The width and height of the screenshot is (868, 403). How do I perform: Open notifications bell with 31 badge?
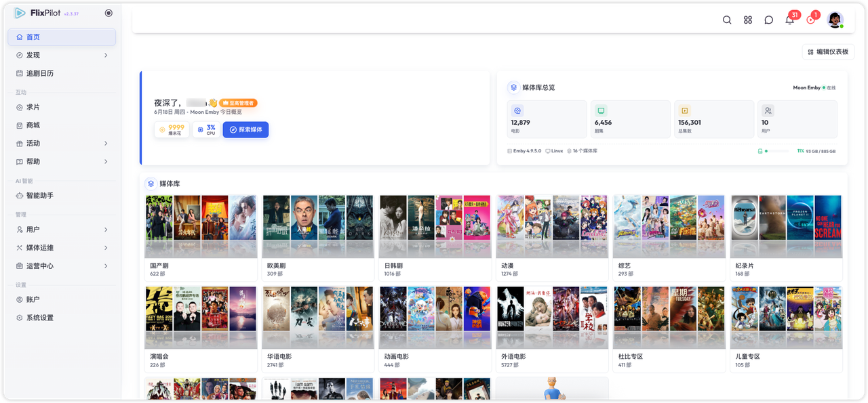coord(790,19)
